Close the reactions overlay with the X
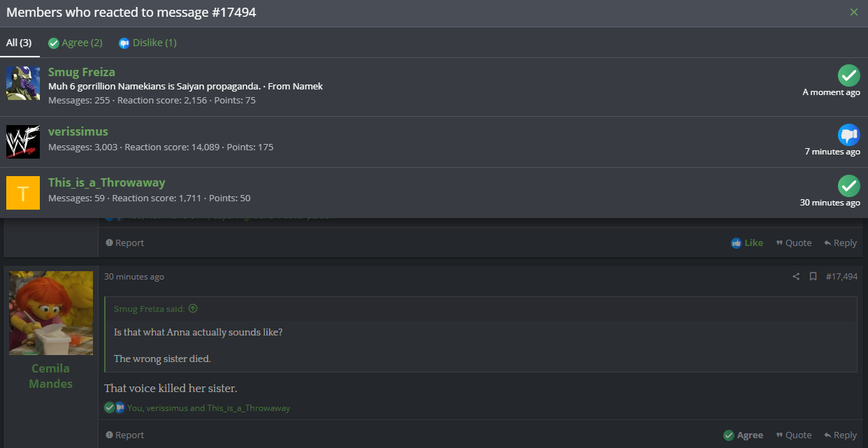 pyautogui.click(x=853, y=12)
